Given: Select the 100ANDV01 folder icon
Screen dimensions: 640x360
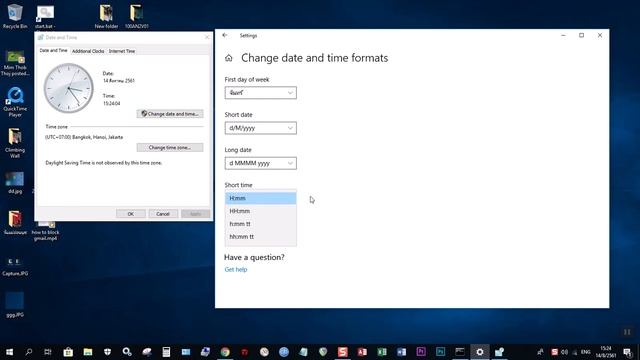Looking at the screenshot, I should click(136, 17).
